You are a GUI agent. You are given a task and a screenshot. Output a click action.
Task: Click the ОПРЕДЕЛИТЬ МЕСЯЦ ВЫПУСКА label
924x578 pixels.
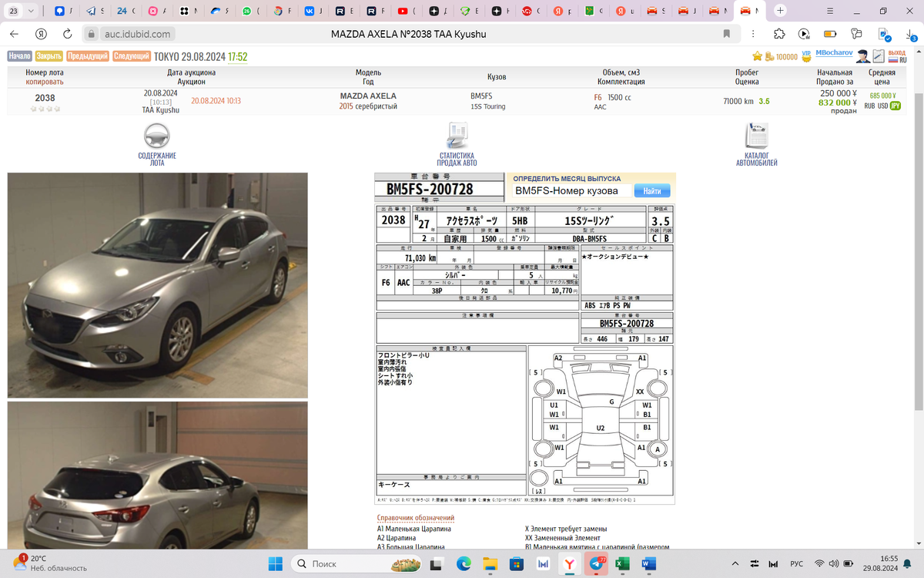tap(567, 179)
